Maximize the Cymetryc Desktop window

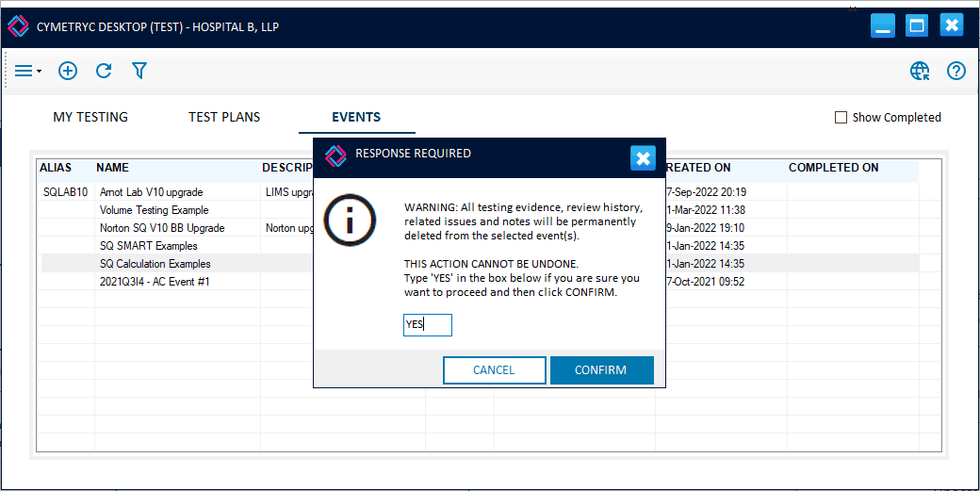[x=917, y=25]
